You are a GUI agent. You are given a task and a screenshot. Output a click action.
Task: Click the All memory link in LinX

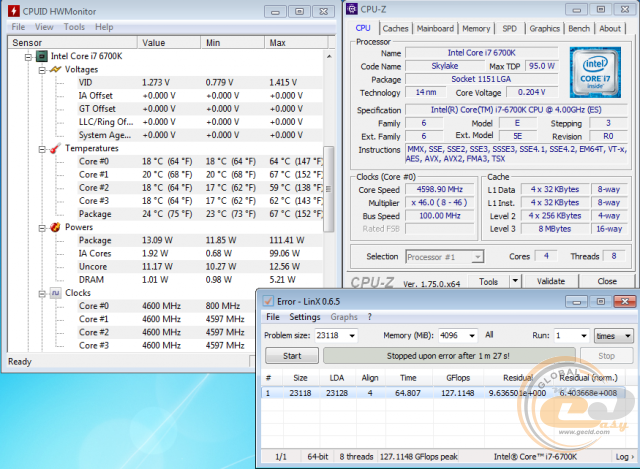[x=489, y=335]
